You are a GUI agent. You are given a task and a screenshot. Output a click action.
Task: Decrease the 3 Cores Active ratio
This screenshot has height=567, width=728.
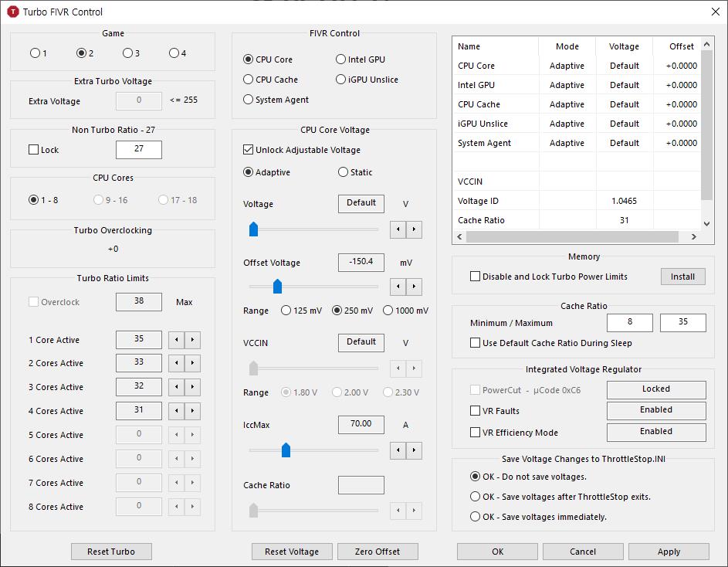click(x=177, y=387)
